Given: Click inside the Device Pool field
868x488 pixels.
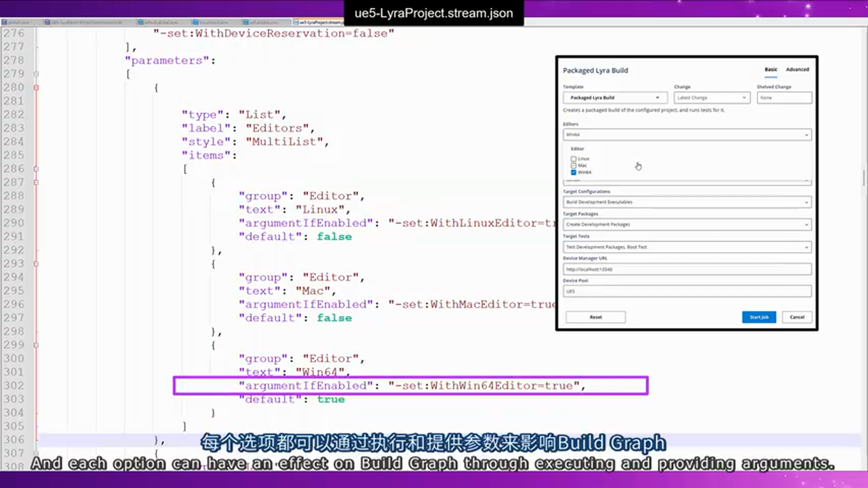Looking at the screenshot, I should [x=686, y=291].
